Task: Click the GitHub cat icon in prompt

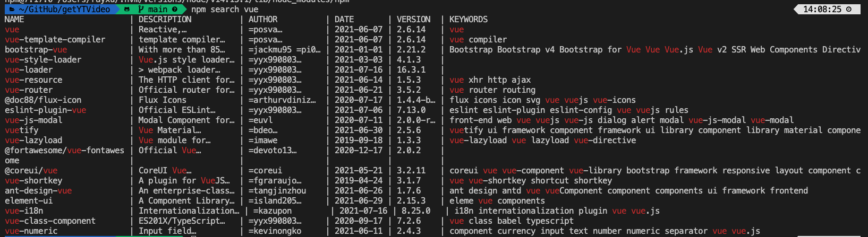Action: click(x=127, y=9)
